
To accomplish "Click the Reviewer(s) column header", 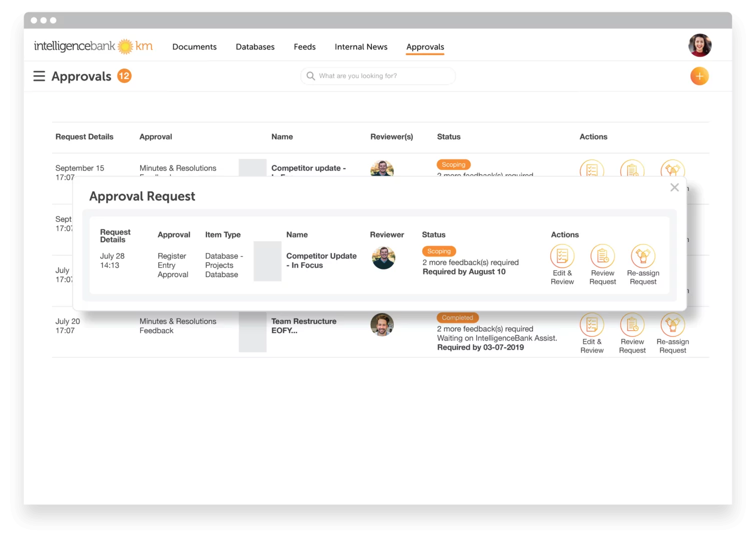I will pos(392,136).
